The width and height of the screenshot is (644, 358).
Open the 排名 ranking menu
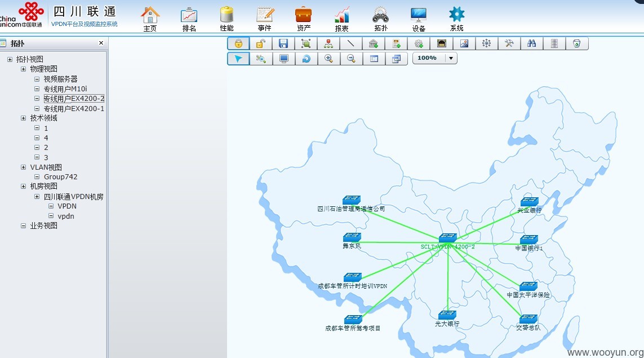(x=189, y=19)
